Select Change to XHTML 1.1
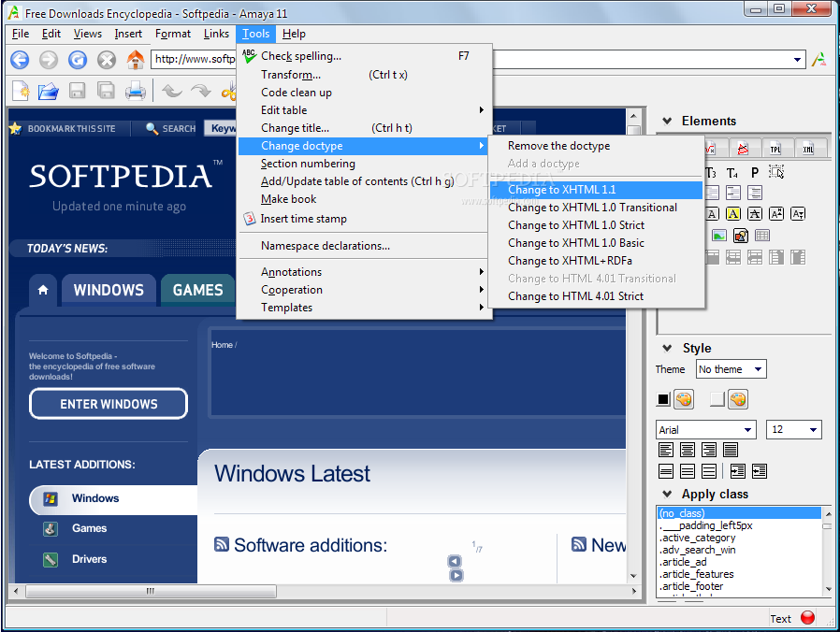Screen dimensions: 840x632 tap(596, 190)
